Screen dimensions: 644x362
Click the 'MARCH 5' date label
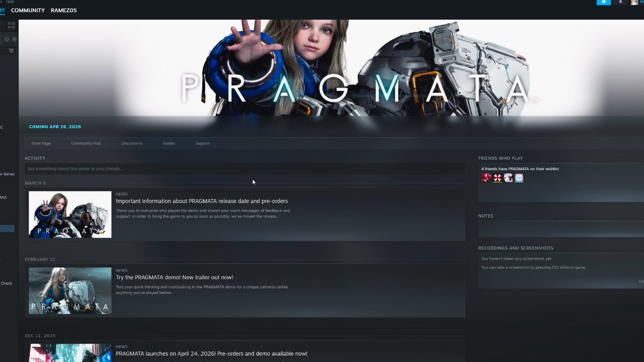[x=35, y=183]
